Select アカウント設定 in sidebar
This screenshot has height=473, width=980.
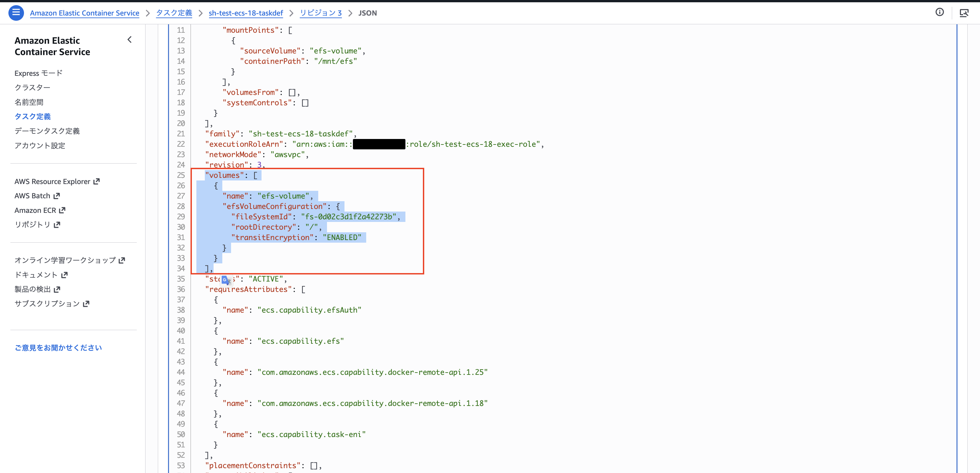[40, 145]
